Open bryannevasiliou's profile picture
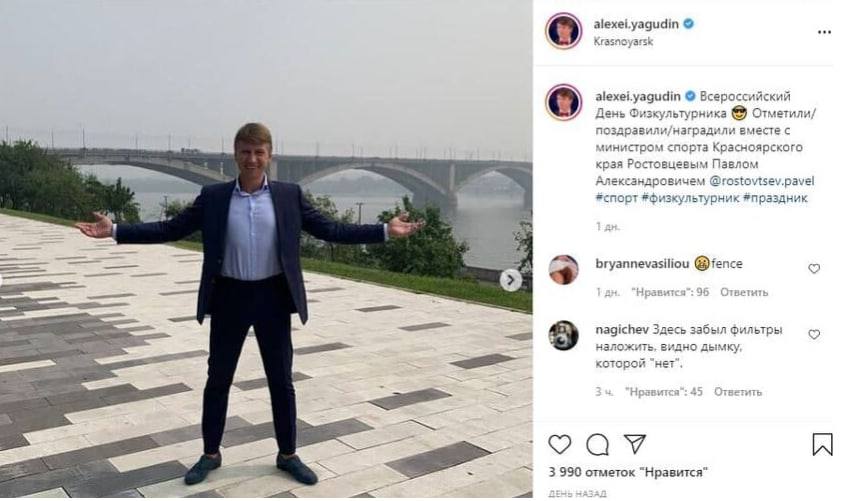Image resolution: width=853 pixels, height=501 pixels. (x=564, y=270)
